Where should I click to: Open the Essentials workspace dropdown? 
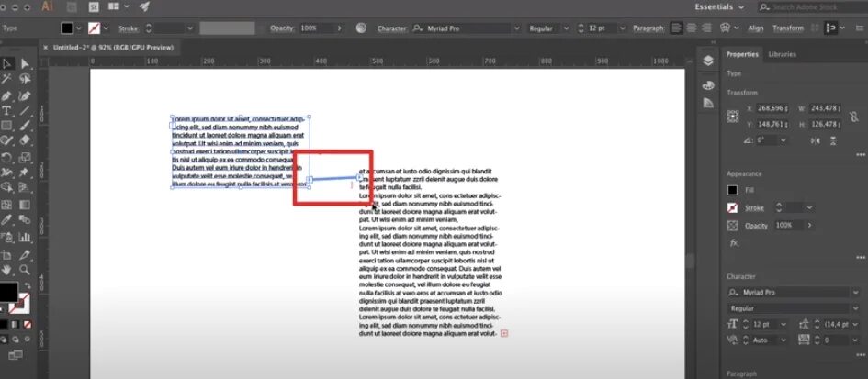point(719,7)
